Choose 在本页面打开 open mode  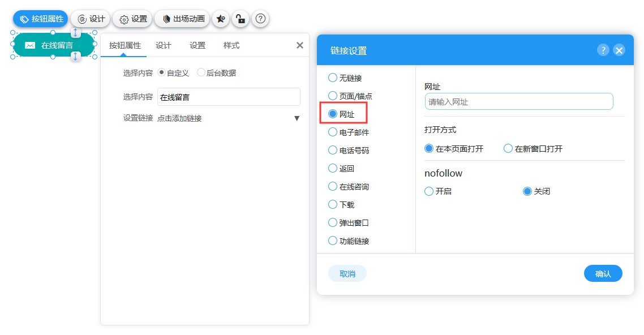pyautogui.click(x=454, y=149)
